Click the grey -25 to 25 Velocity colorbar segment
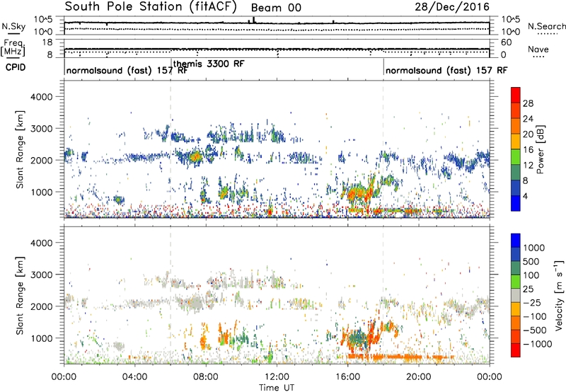Viewport: 566px width, 392px height. click(516, 295)
